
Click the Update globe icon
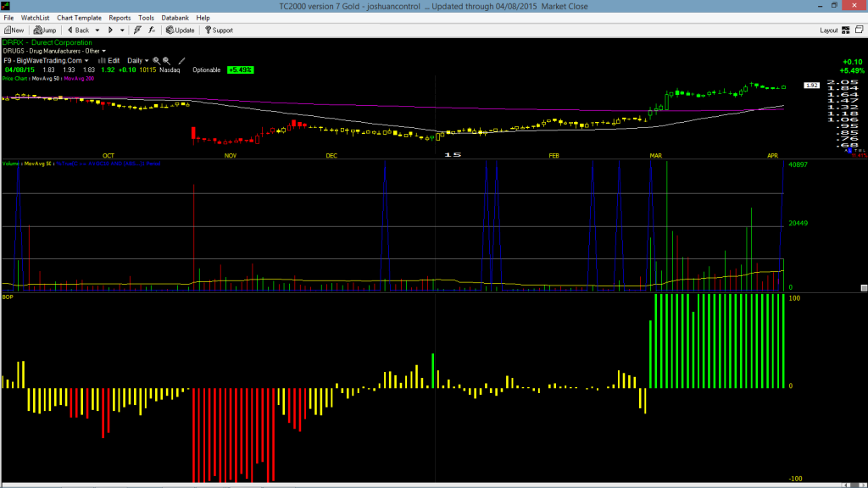[x=170, y=30]
